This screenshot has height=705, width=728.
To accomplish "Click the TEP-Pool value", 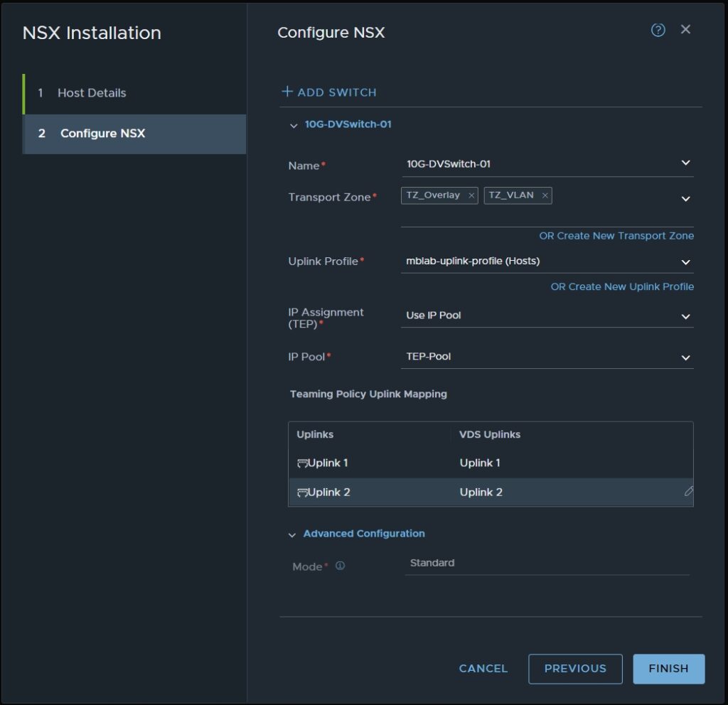I will [x=428, y=357].
